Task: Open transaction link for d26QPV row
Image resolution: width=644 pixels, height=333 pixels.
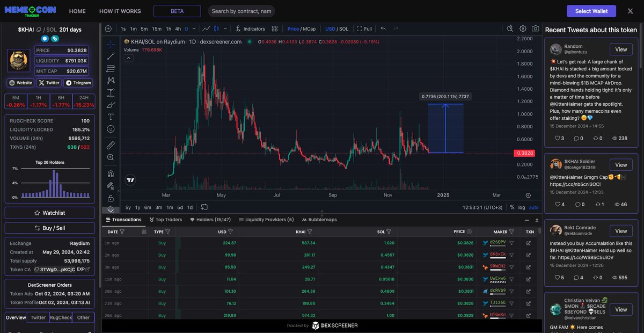Action: pos(529,243)
